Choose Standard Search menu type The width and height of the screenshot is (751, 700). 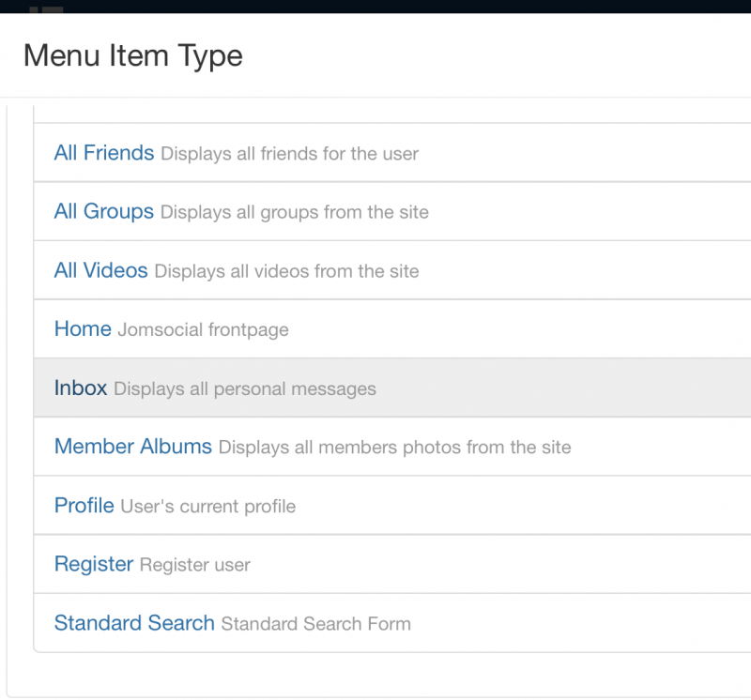click(134, 623)
